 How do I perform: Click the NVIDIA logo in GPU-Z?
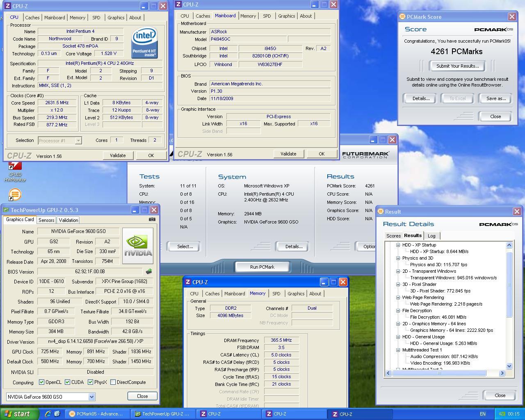point(138,246)
